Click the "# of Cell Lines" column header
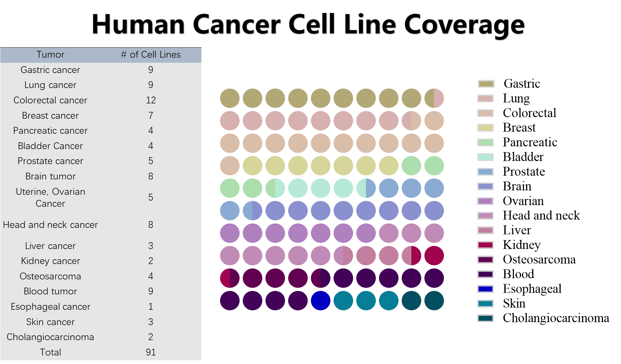 click(151, 55)
